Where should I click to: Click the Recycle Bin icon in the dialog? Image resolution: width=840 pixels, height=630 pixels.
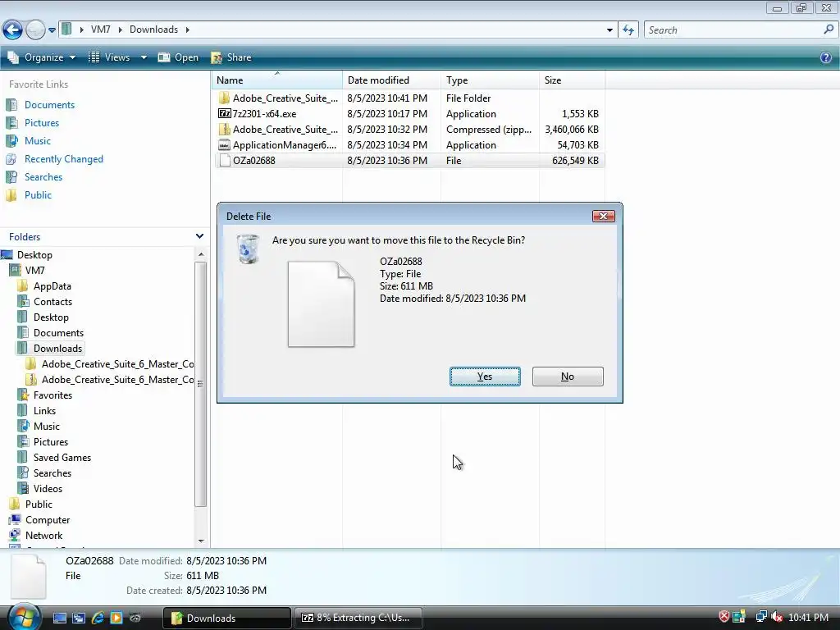[x=248, y=249]
